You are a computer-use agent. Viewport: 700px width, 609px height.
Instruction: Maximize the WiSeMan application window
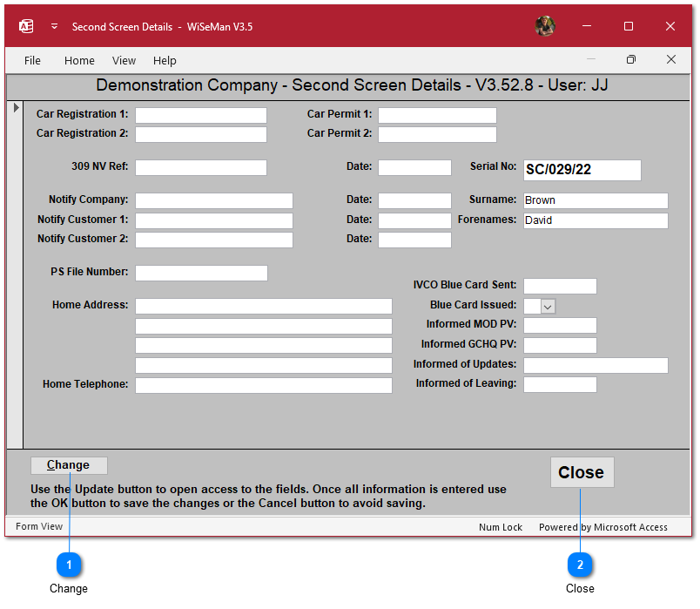[629, 26]
